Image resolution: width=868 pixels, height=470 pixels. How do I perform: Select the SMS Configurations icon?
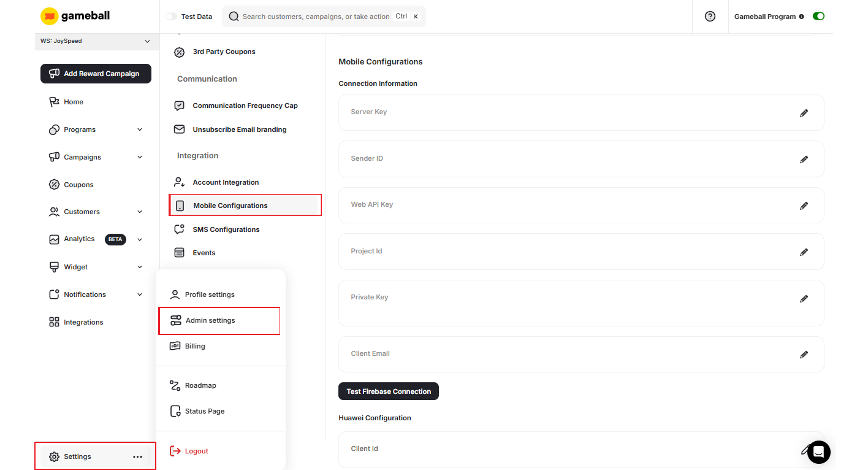[179, 229]
